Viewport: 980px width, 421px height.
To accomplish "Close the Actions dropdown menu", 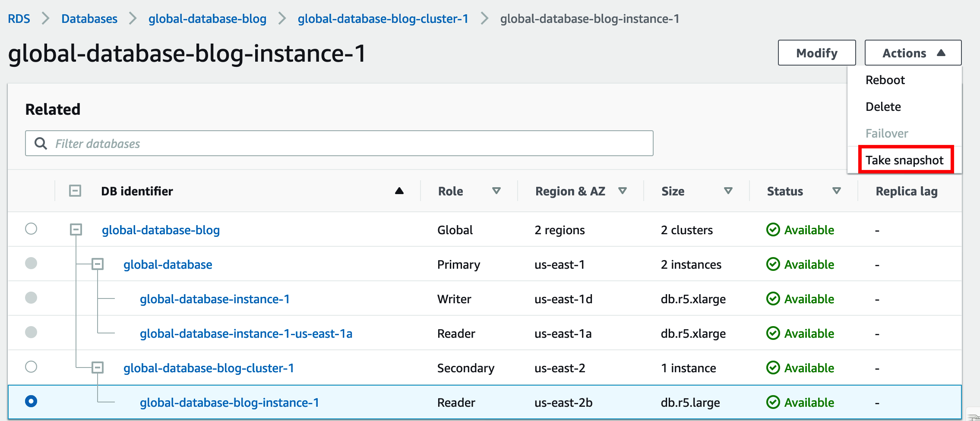I will tap(913, 53).
